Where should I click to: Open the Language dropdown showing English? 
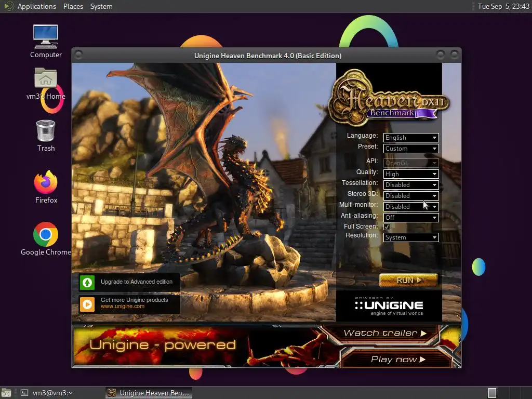tap(411, 137)
